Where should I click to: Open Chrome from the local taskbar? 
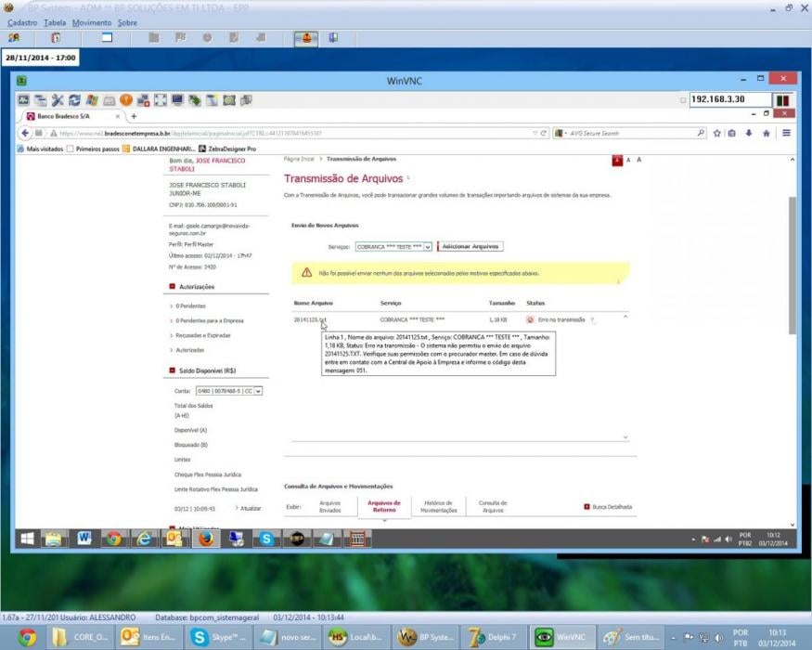click(27, 637)
